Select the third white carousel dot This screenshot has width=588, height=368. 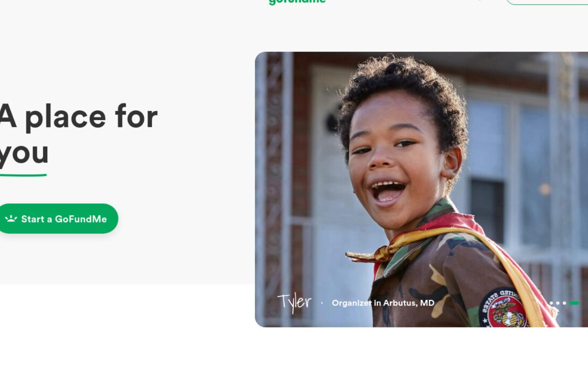point(564,303)
